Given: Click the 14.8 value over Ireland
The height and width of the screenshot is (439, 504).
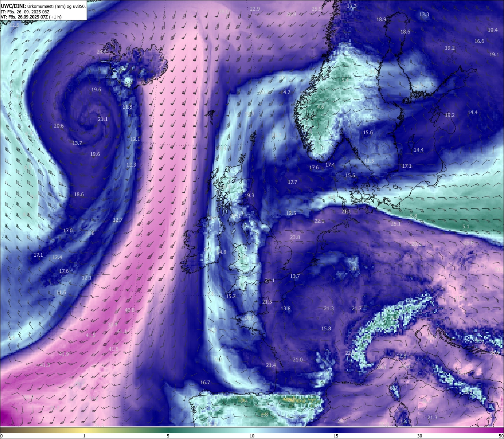Looking at the screenshot, I should coord(221,252).
